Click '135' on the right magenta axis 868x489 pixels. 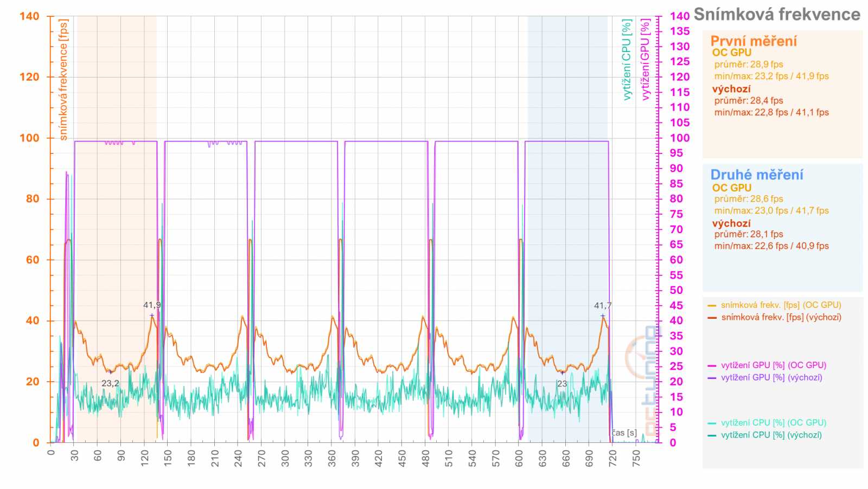(x=679, y=31)
